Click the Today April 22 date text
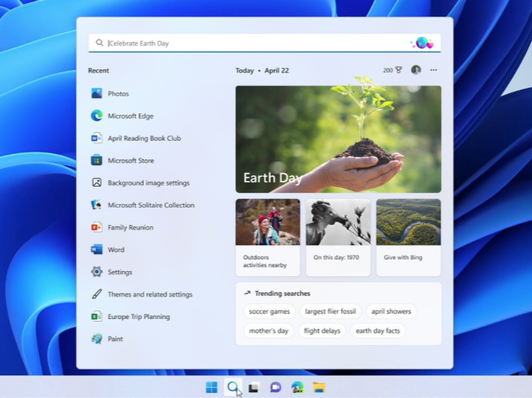This screenshot has width=532, height=398. click(x=262, y=71)
